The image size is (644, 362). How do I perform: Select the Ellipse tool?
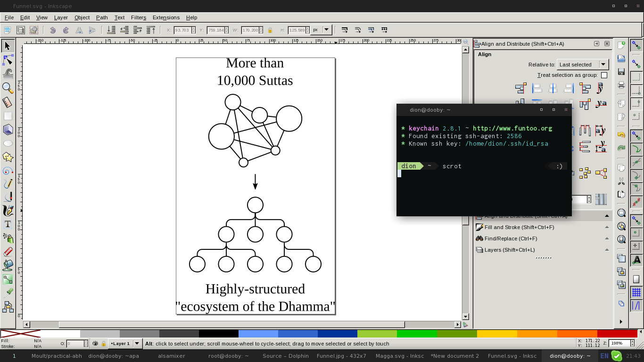point(8,143)
